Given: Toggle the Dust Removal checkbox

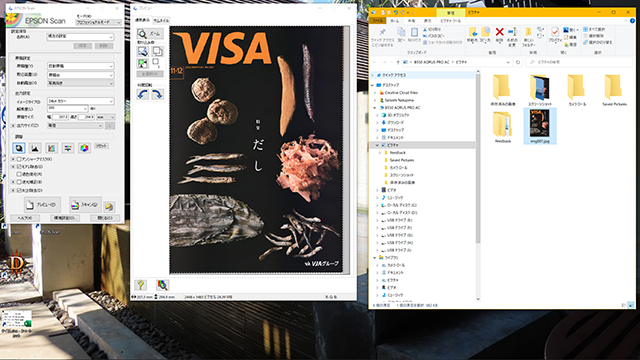Looking at the screenshot, I should [x=19, y=190].
